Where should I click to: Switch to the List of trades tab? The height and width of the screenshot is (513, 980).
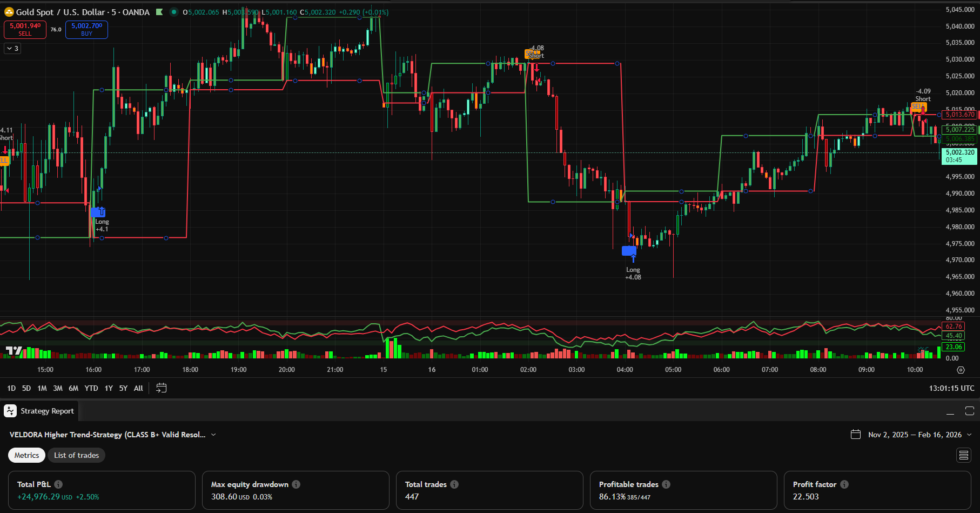[76, 455]
